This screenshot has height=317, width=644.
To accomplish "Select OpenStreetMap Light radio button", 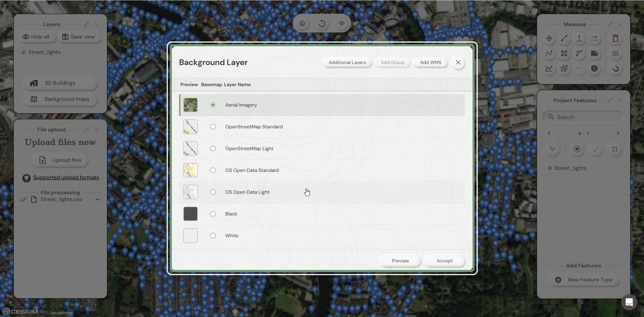I will coord(213,148).
